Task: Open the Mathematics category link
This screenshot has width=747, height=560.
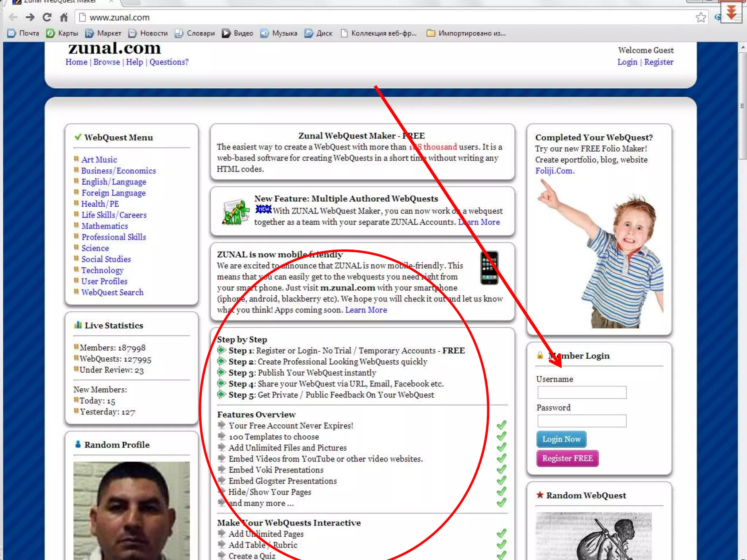Action: (x=105, y=226)
